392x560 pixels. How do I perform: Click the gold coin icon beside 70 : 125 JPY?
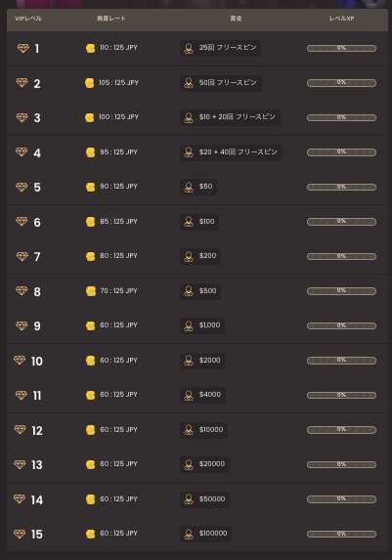coord(91,291)
